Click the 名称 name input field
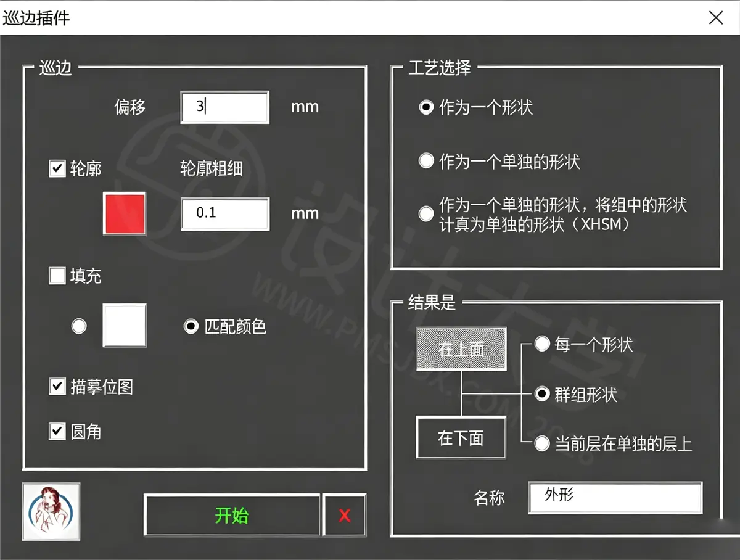 point(615,497)
